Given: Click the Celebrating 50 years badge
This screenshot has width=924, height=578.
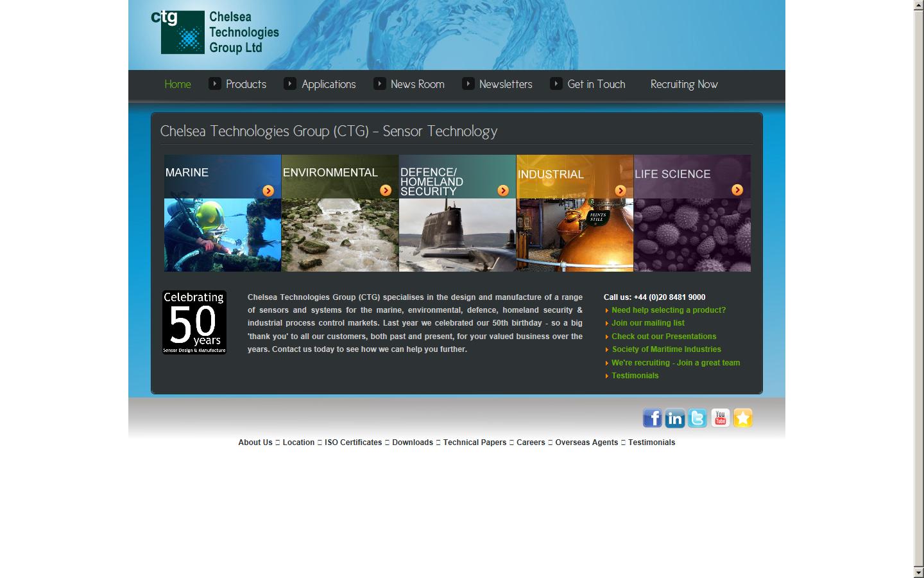Looking at the screenshot, I should (x=194, y=322).
